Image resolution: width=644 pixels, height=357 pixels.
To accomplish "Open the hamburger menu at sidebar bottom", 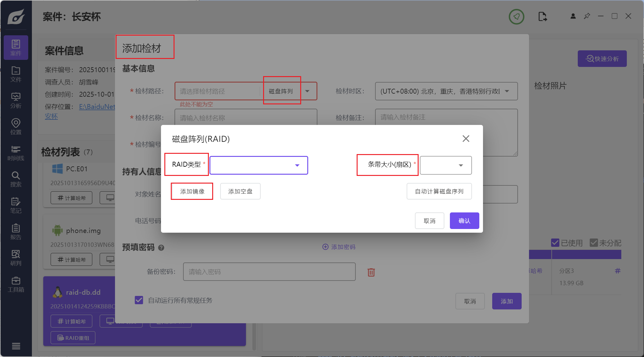I will (x=16, y=346).
